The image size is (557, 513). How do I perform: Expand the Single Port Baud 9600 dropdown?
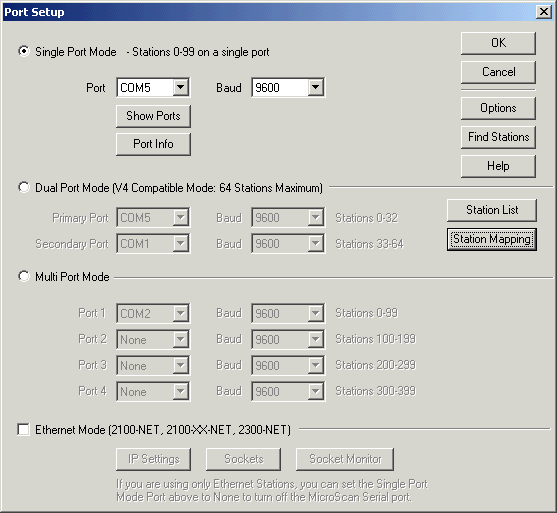315,87
